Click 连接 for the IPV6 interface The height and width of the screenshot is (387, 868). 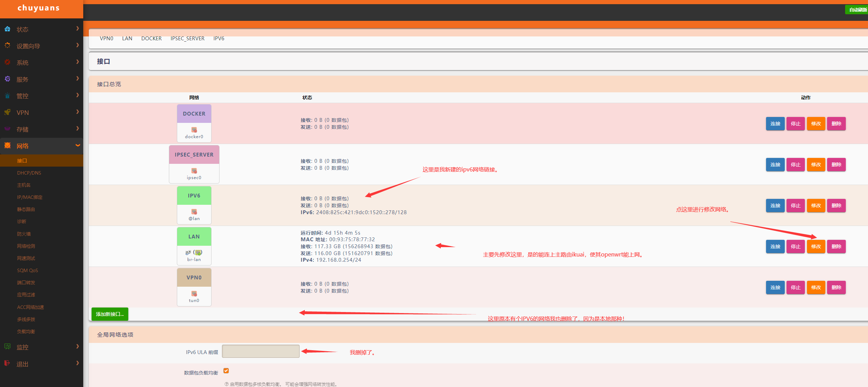775,205
